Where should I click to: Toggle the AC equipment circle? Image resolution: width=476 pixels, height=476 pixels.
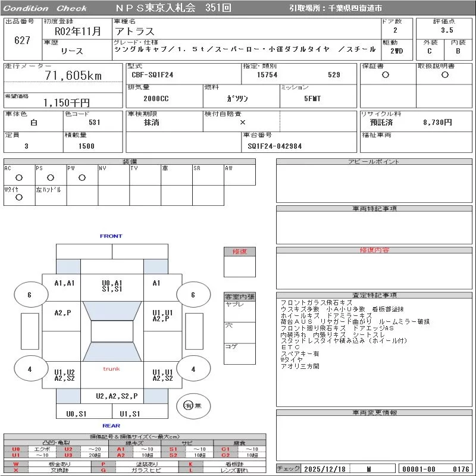[x=19, y=178]
